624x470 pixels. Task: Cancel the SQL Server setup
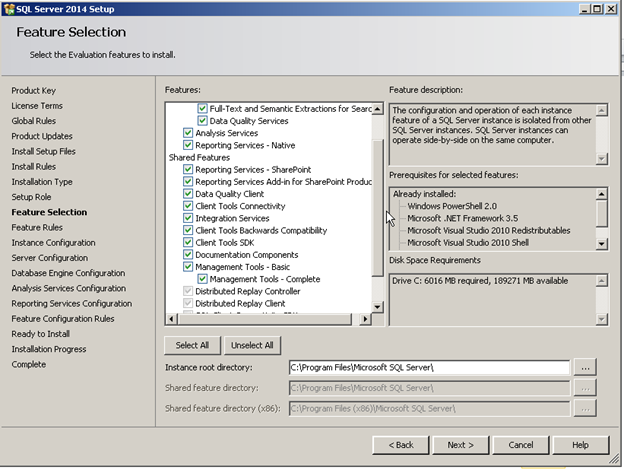point(521,445)
